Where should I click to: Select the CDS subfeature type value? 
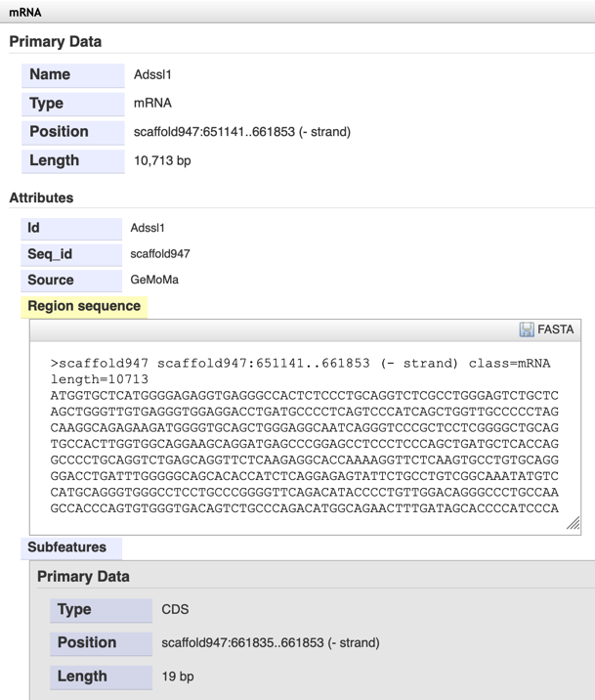[x=175, y=609]
